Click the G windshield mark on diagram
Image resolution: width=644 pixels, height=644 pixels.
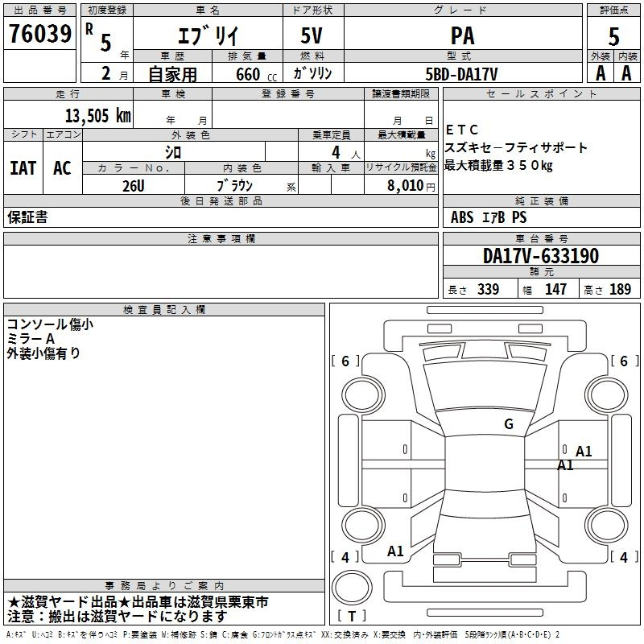tap(509, 423)
